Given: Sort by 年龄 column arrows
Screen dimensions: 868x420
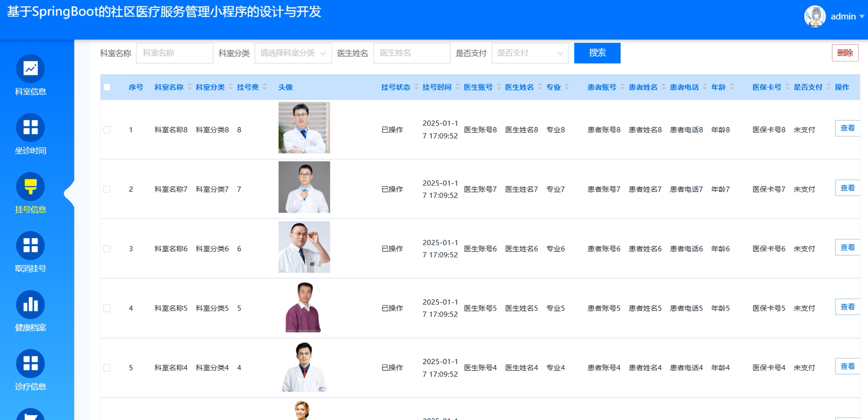Looking at the screenshot, I should coord(732,87).
